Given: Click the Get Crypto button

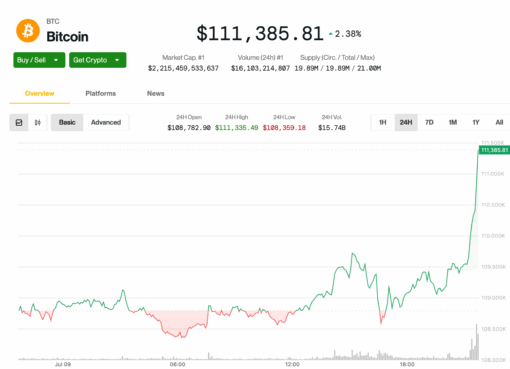Looking at the screenshot, I should 98,60.
